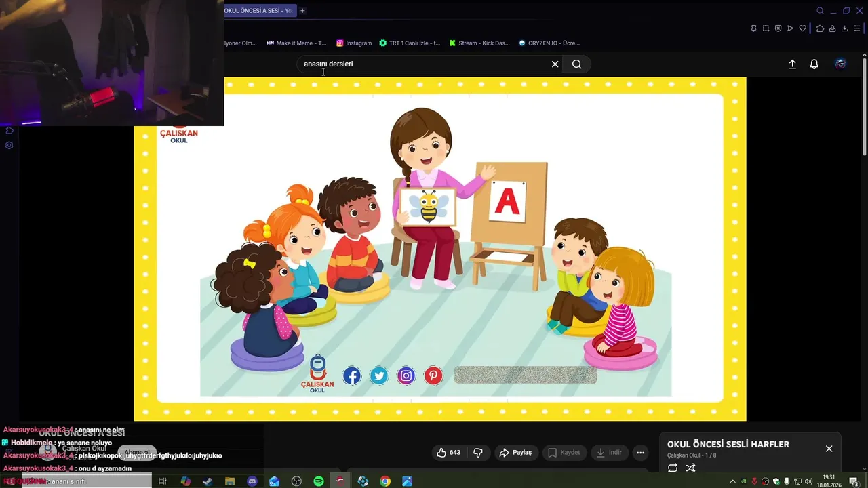
Task: Click the Abone ol subscribe button
Action: pos(137,452)
